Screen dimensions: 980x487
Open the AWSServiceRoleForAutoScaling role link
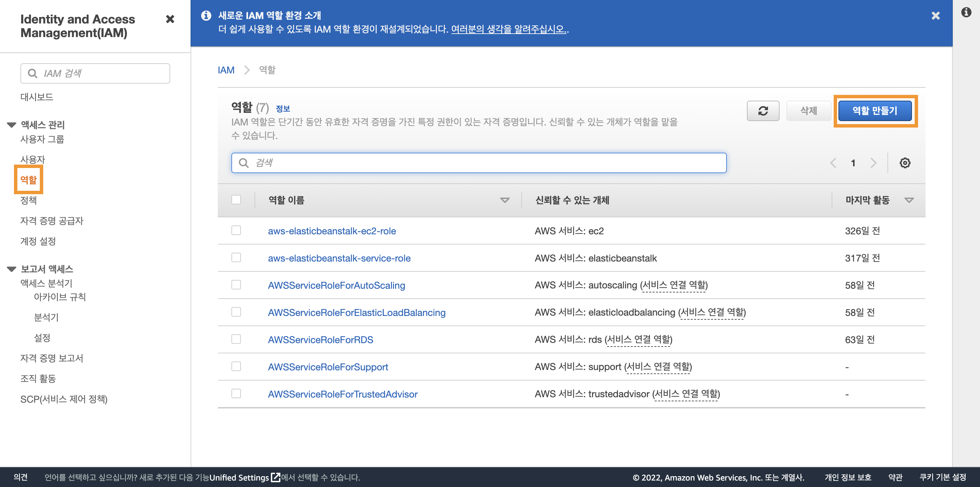tap(336, 285)
